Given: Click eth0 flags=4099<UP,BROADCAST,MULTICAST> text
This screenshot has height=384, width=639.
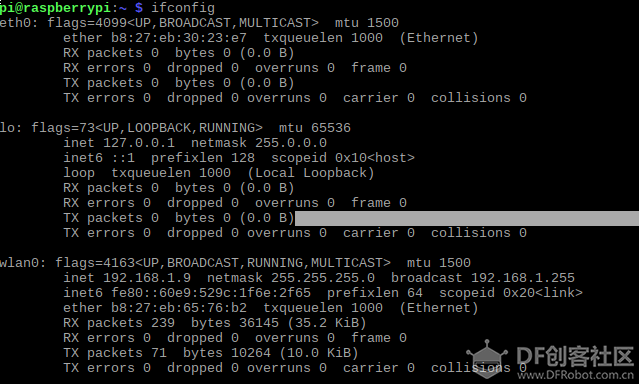Looking at the screenshot, I should pyautogui.click(x=183, y=23).
